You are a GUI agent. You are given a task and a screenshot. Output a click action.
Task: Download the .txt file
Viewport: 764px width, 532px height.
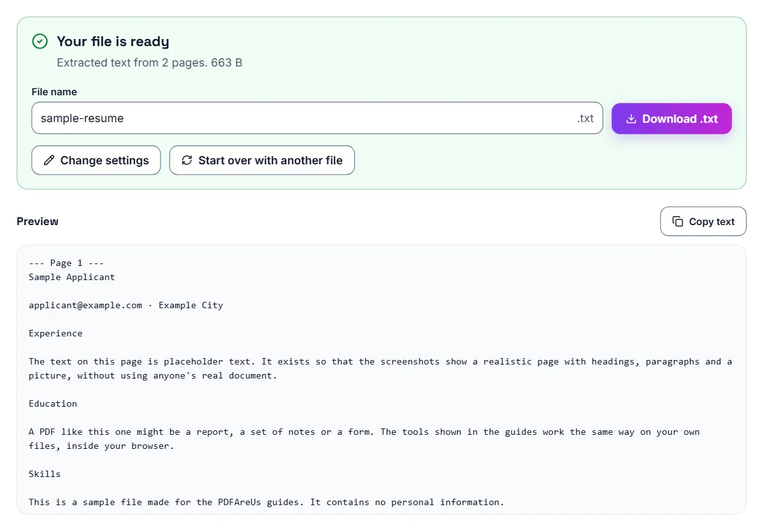coord(671,118)
